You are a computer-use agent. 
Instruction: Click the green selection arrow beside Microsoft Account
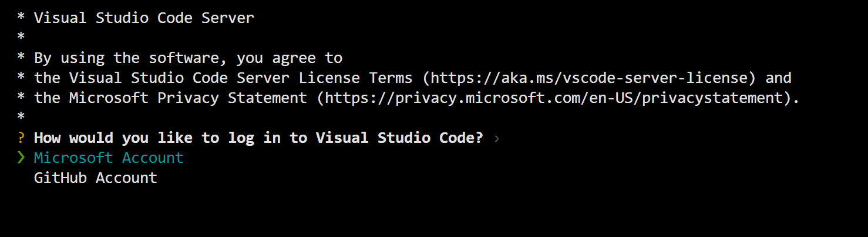(x=21, y=158)
